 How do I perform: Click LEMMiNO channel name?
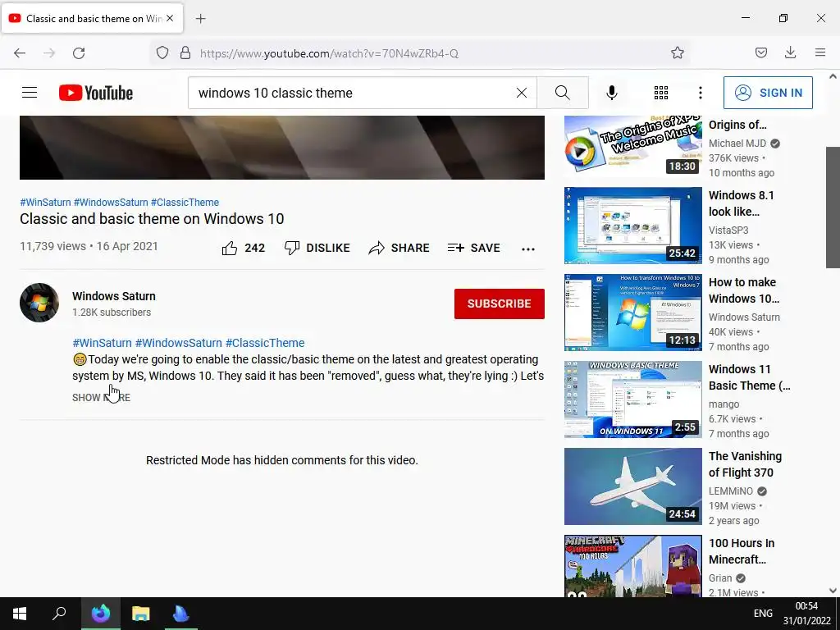(x=731, y=491)
